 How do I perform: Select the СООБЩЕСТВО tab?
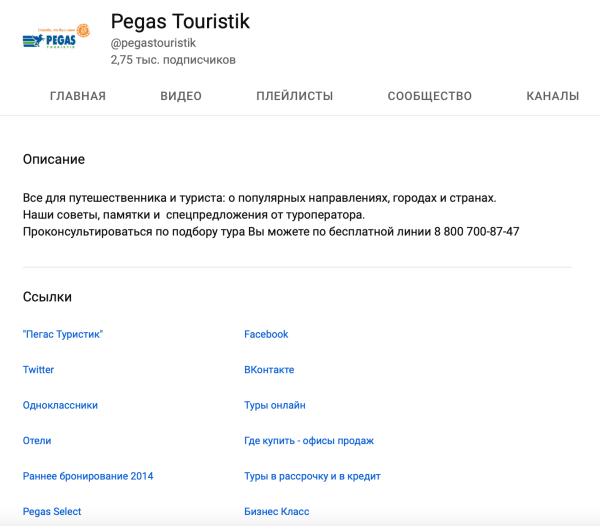point(429,96)
